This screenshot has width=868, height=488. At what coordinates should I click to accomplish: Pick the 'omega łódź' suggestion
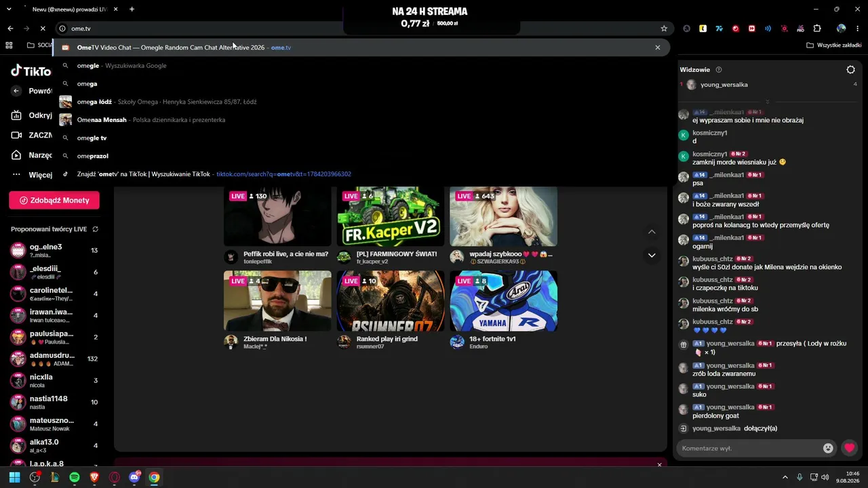pos(361,102)
